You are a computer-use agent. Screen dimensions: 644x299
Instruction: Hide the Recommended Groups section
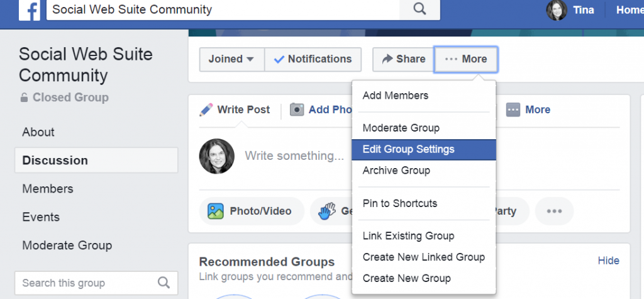click(x=608, y=261)
